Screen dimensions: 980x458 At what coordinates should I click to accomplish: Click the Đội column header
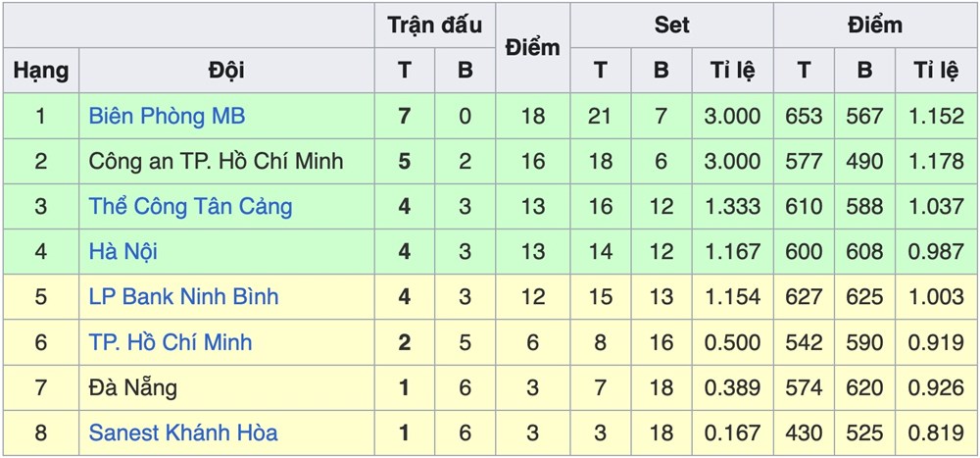[226, 71]
